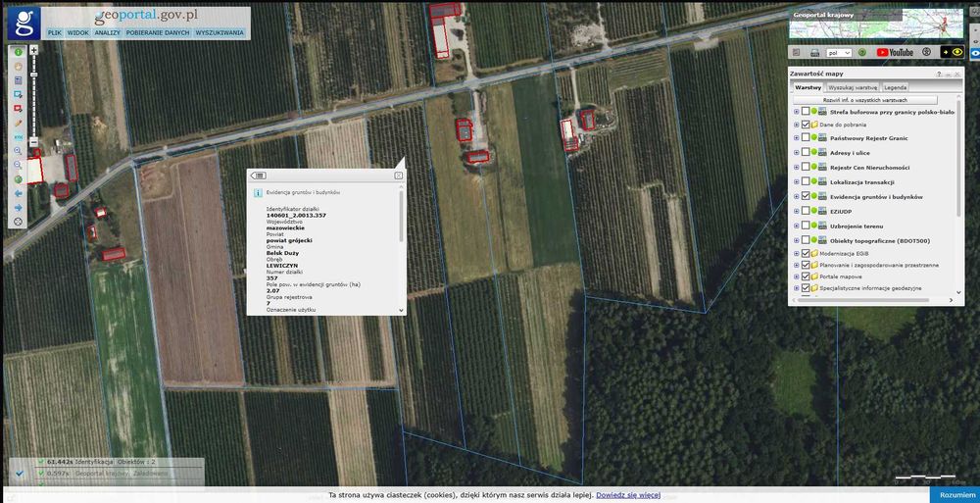Viewport: 980px width, 503px height.
Task: Click the crosshair locate tool
Action: click(18, 222)
